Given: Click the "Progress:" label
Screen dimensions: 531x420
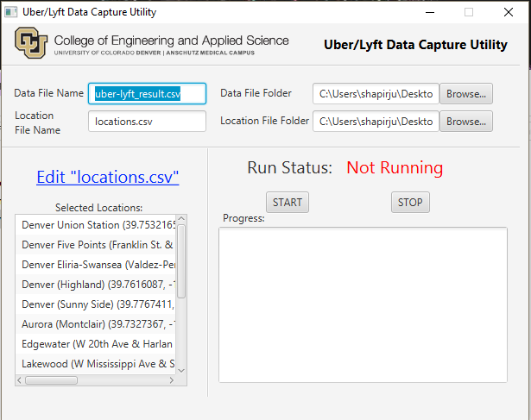Looking at the screenshot, I should coord(243,218).
